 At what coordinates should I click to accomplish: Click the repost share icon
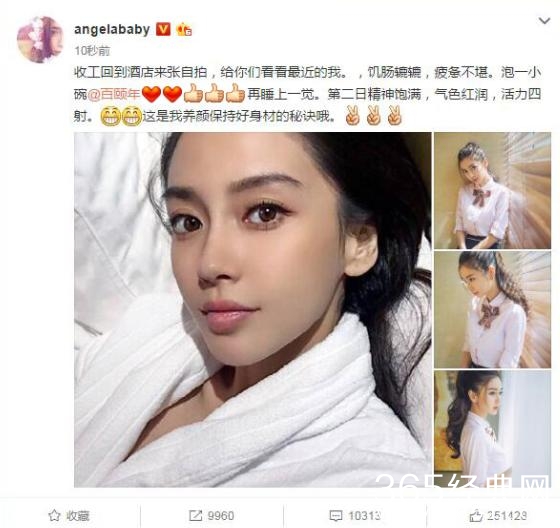pyautogui.click(x=195, y=515)
